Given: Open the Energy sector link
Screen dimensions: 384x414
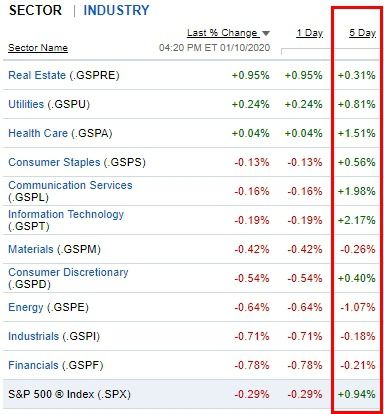Looking at the screenshot, I should tap(26, 307).
